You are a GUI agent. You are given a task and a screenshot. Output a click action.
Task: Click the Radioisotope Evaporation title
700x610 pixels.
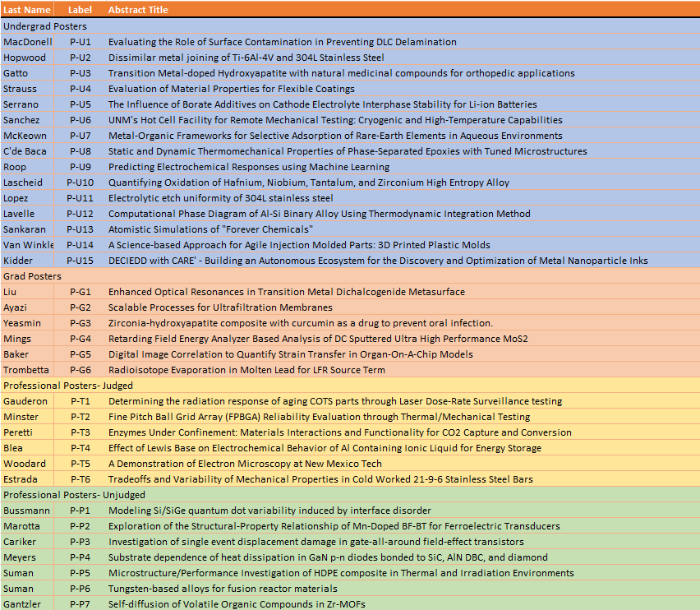click(x=246, y=370)
